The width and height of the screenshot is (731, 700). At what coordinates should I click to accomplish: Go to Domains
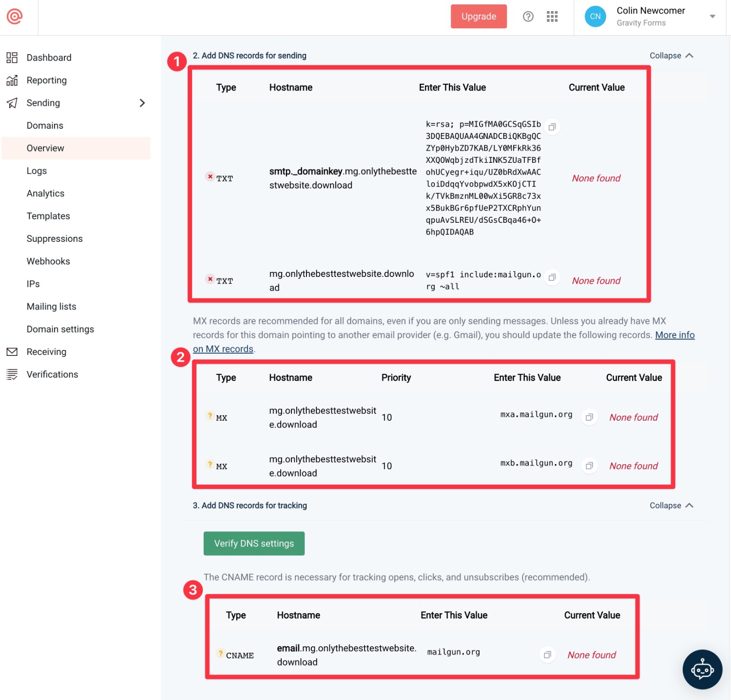(x=45, y=126)
